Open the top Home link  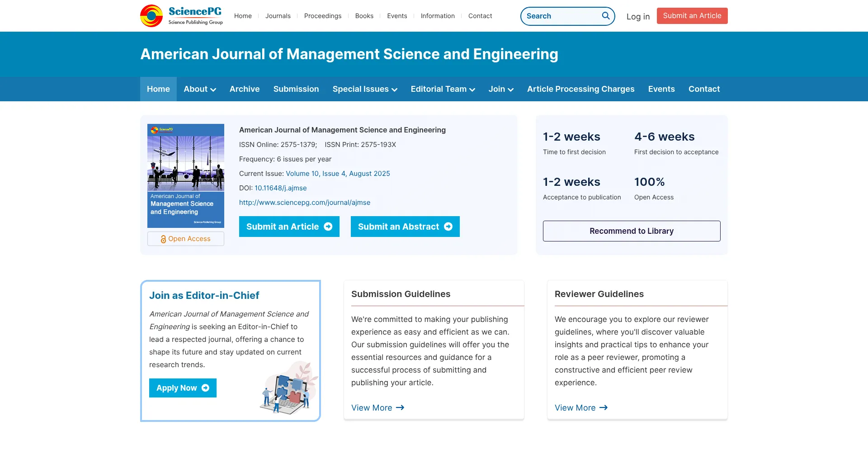pos(243,16)
